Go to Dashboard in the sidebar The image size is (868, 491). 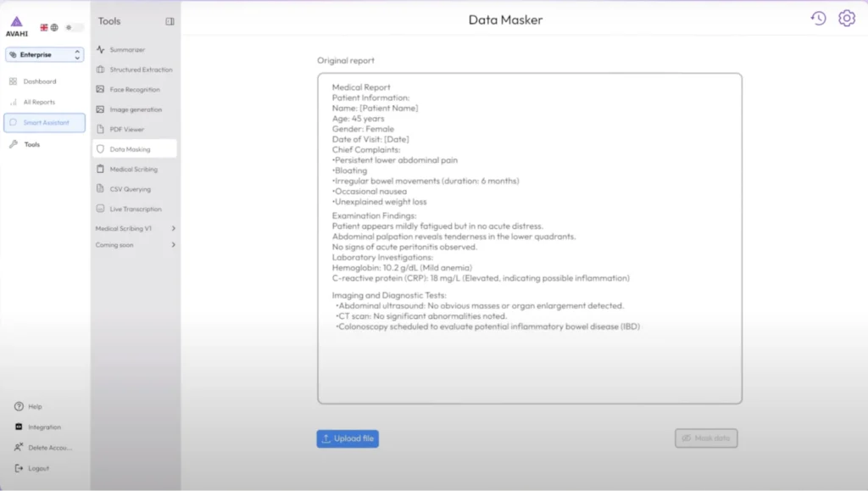[x=39, y=81]
